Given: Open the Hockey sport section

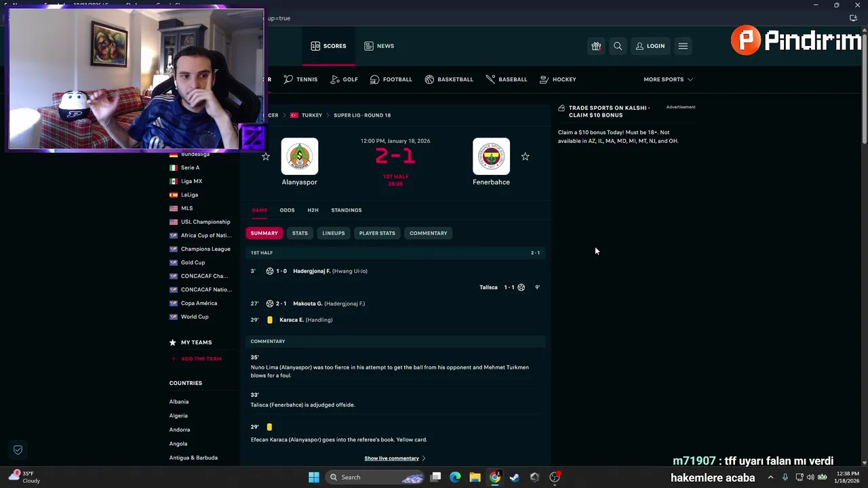Looking at the screenshot, I should pyautogui.click(x=558, y=79).
